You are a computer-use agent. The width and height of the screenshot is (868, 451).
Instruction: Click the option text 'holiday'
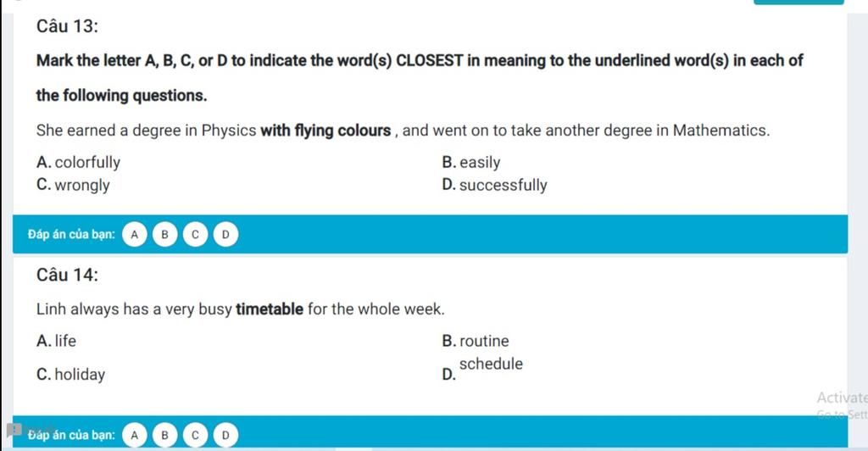coord(80,375)
